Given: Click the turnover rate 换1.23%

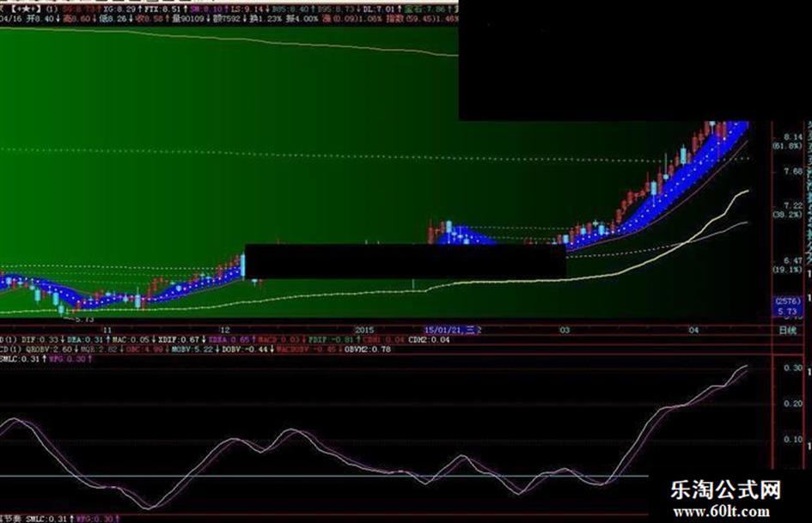Looking at the screenshot, I should click(x=266, y=19).
